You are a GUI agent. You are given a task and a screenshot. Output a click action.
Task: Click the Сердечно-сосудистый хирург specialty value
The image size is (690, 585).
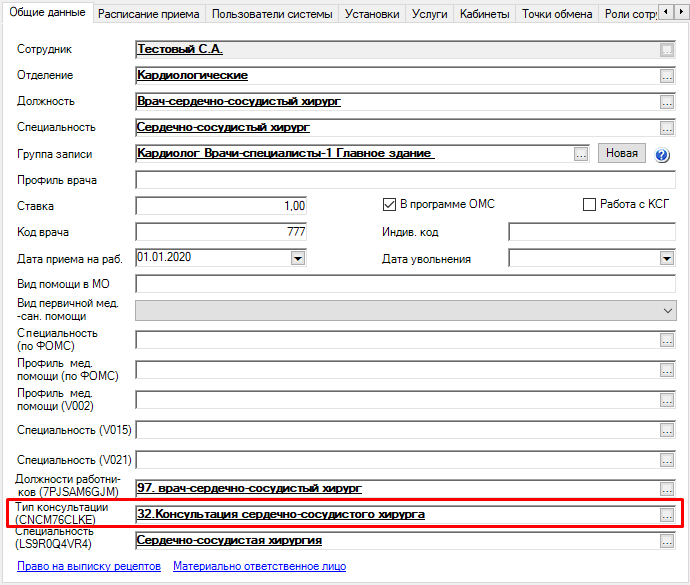pos(224,127)
